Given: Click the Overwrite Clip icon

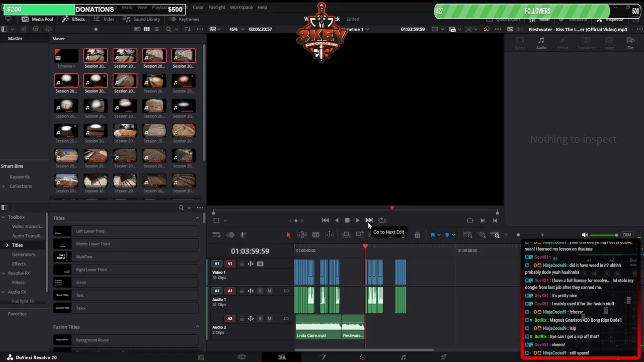Looking at the screenshot, I should point(359,235).
